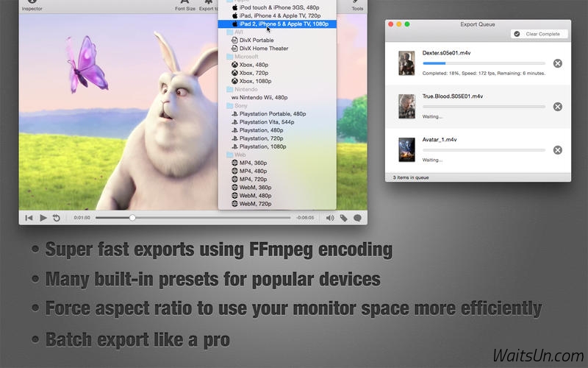Select the WebM, 480p preset
588x368 pixels.
pyautogui.click(x=277, y=196)
